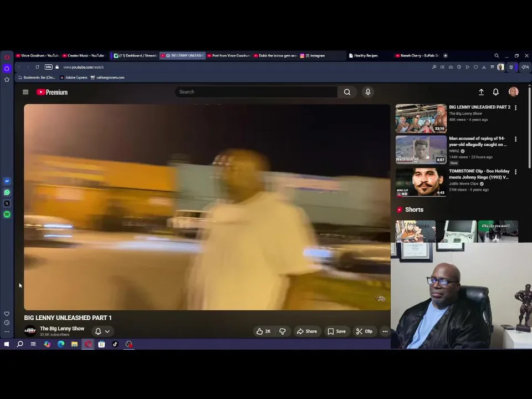
Task: Open the YouTube upload/create icon
Action: (481, 92)
